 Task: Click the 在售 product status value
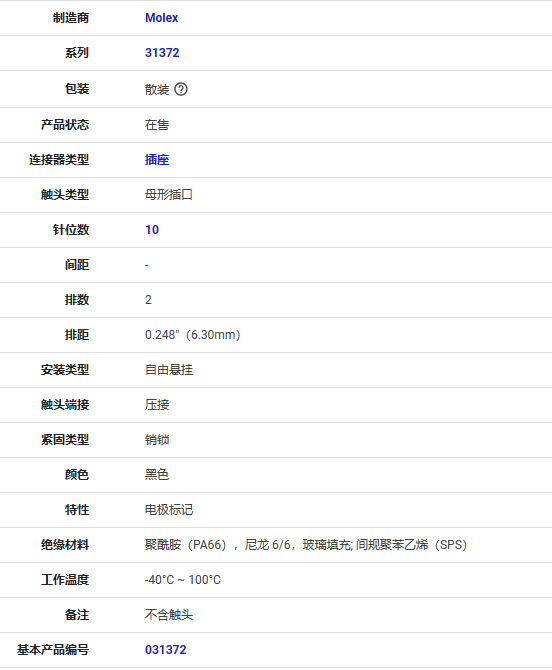click(157, 125)
